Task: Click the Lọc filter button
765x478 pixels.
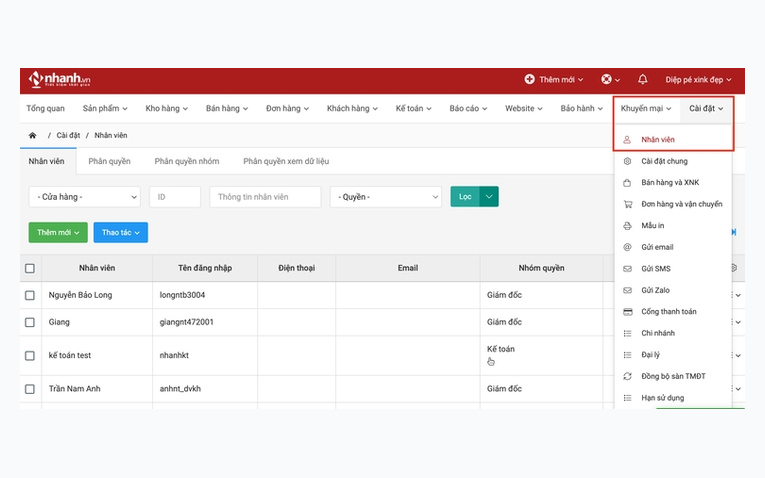Action: point(465,197)
